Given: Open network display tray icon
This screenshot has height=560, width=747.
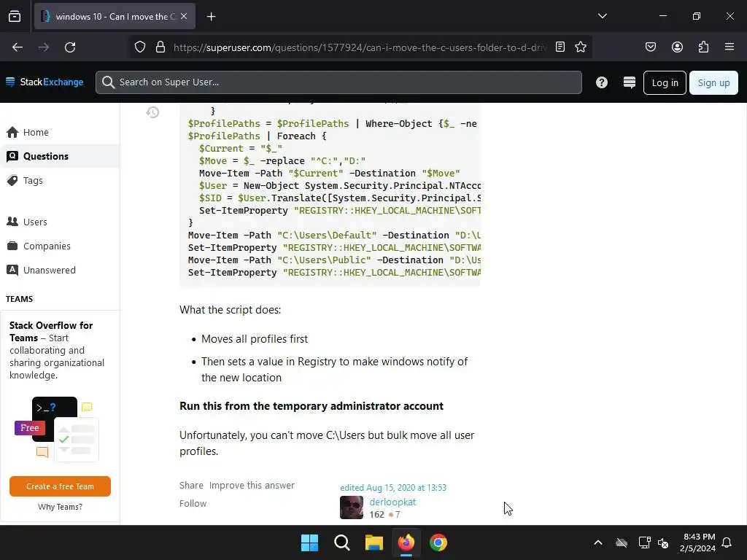Looking at the screenshot, I should click(x=644, y=542).
